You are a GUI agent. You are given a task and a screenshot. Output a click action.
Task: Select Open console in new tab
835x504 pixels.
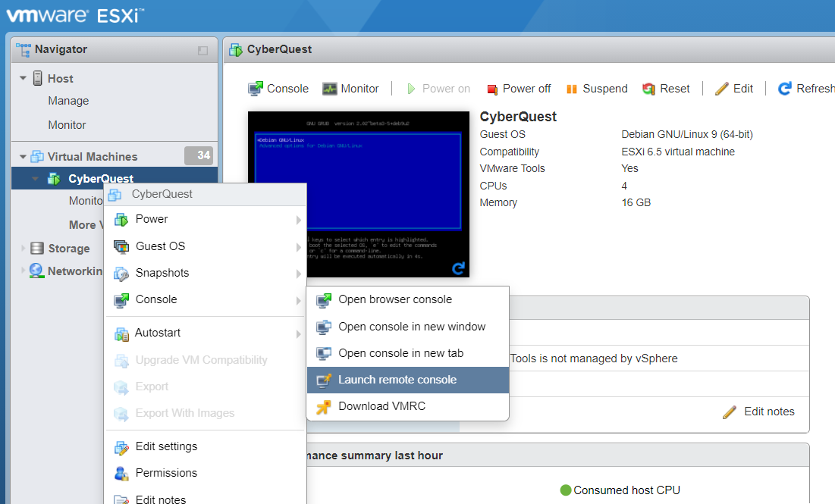[408, 353]
